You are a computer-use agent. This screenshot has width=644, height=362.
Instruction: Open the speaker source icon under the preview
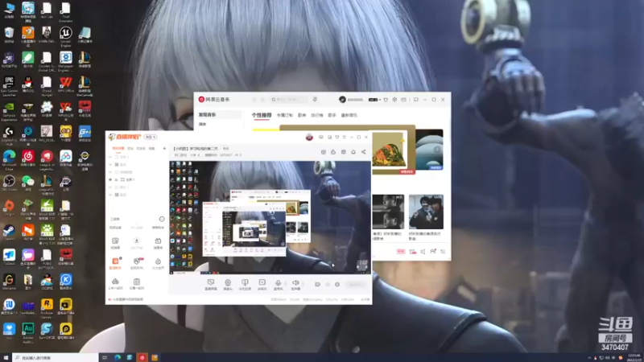295,285
